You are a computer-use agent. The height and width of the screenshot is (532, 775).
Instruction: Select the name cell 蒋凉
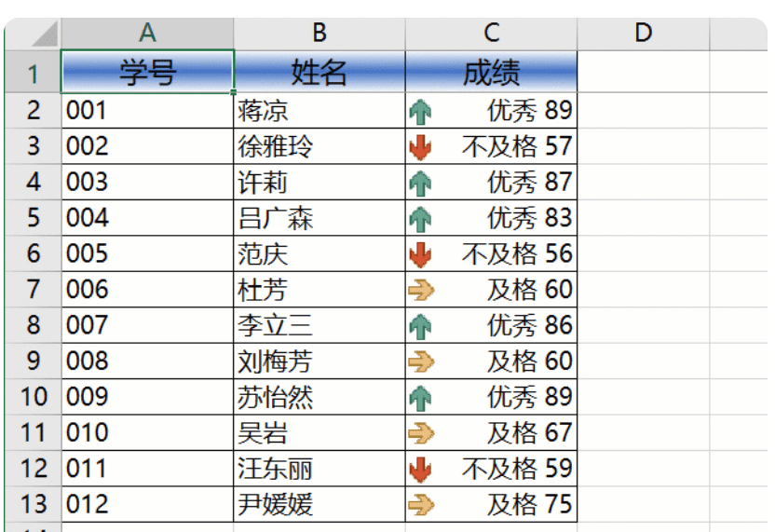pyautogui.click(x=320, y=110)
